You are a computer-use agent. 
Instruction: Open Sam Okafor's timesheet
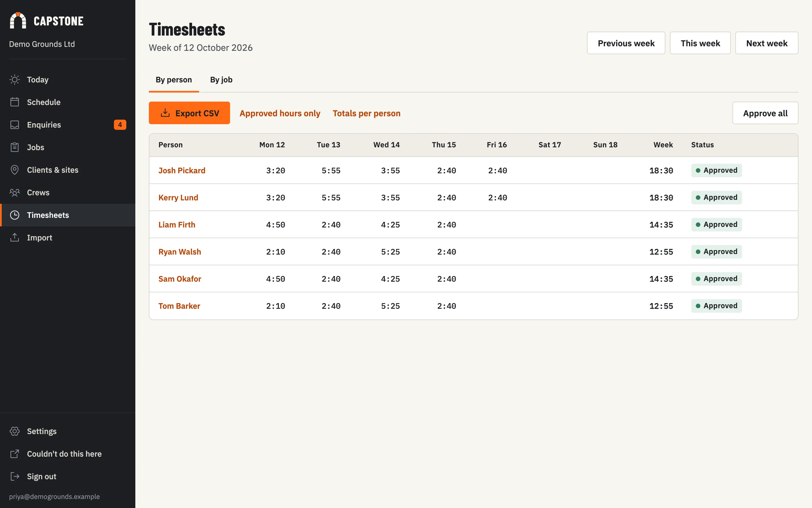tap(180, 279)
